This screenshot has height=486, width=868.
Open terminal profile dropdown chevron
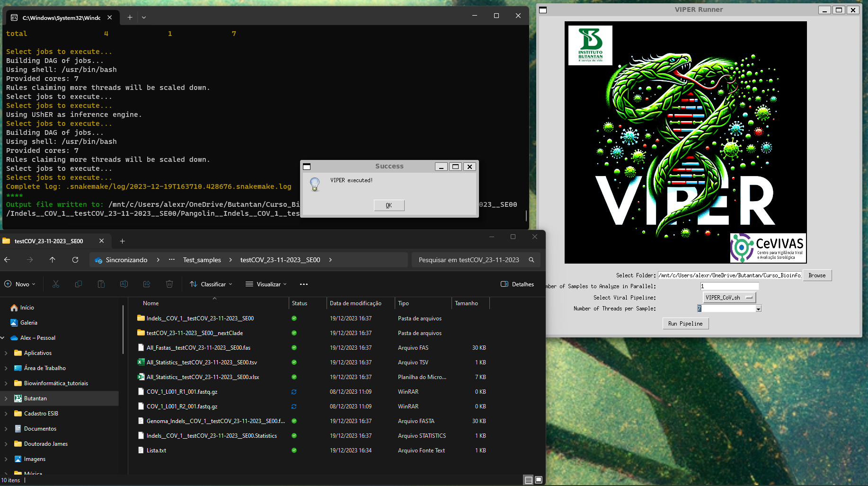point(144,17)
